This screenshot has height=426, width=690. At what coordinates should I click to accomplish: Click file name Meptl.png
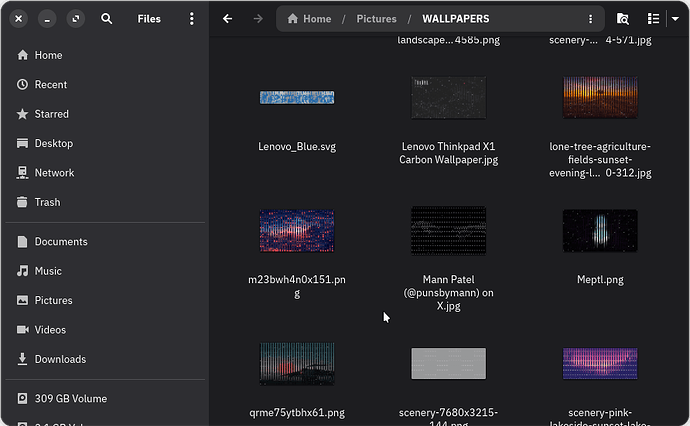pos(600,280)
